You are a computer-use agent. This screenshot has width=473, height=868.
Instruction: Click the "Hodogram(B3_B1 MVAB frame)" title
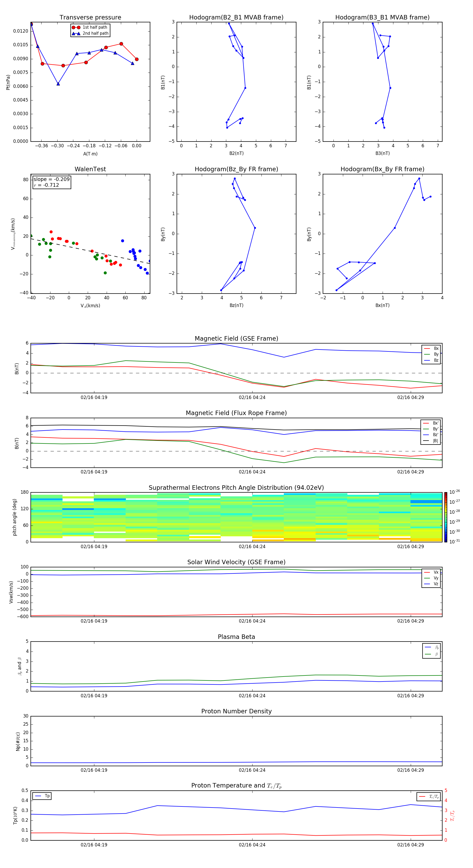(382, 18)
